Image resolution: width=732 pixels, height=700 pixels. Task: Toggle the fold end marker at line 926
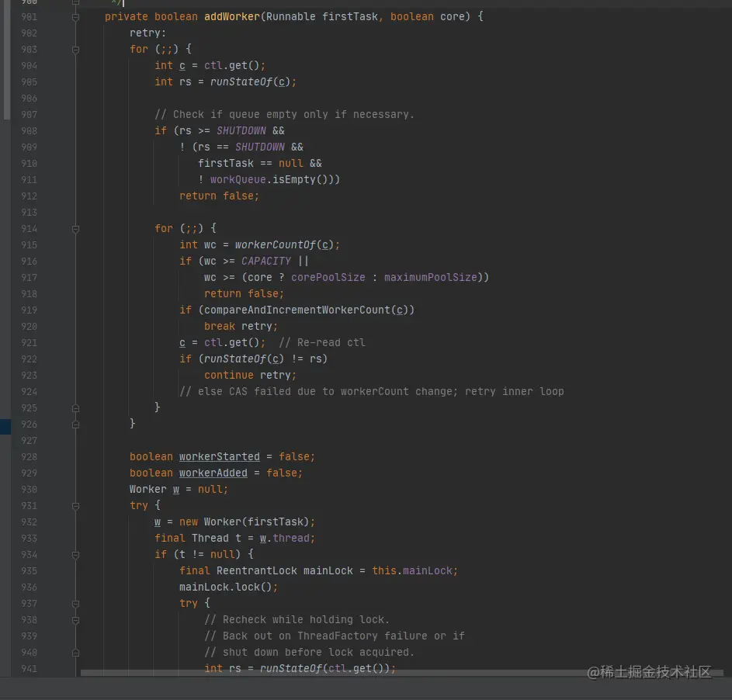75,425
